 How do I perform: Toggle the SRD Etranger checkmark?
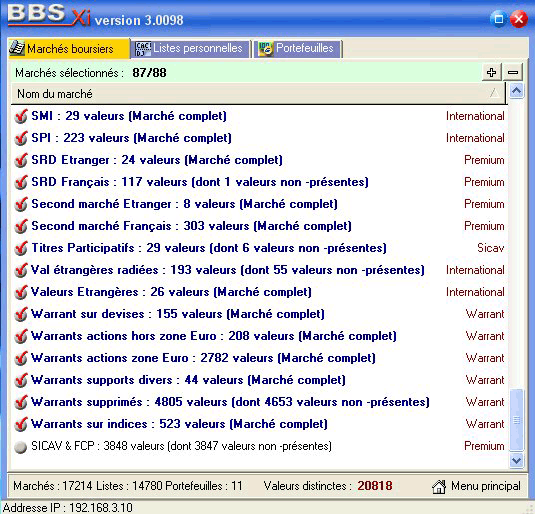21,160
